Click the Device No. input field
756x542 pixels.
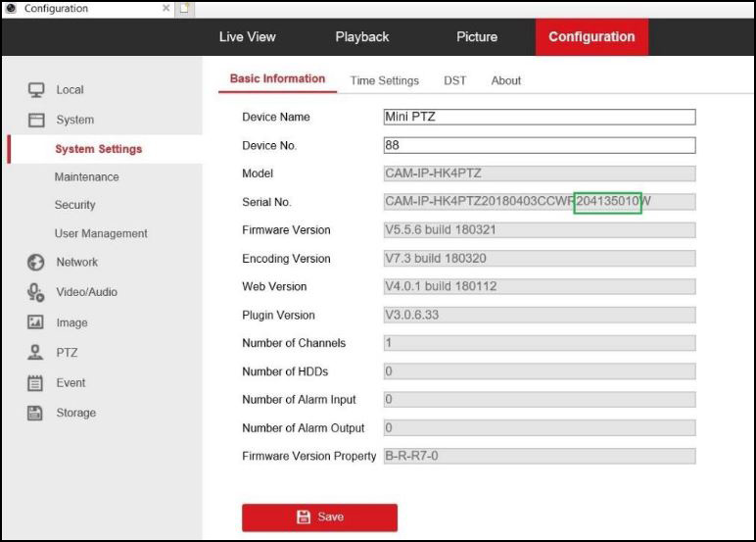(x=540, y=145)
